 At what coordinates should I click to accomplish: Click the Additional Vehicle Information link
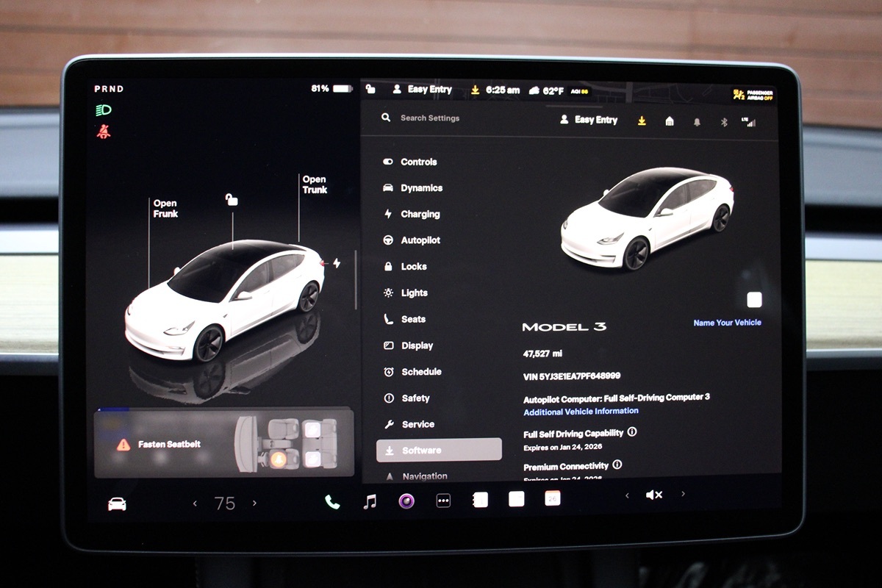click(581, 412)
